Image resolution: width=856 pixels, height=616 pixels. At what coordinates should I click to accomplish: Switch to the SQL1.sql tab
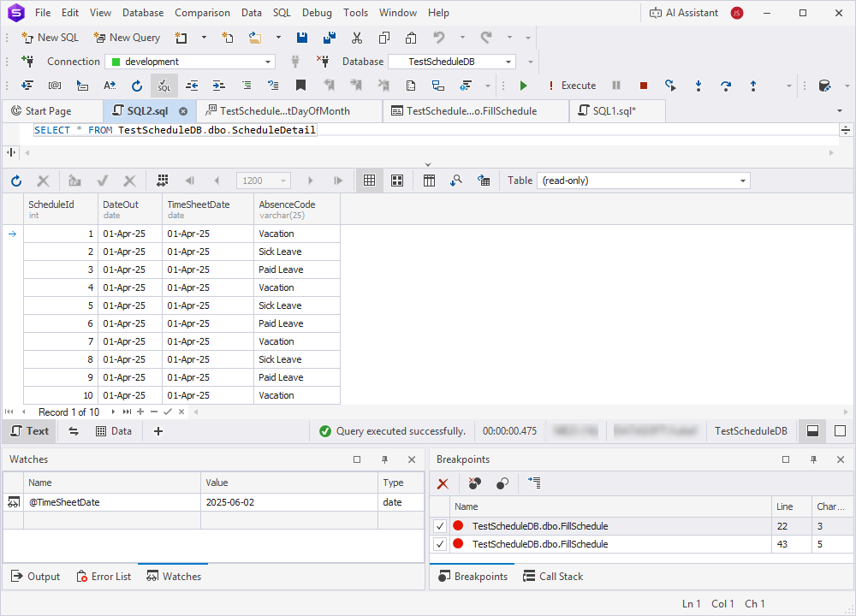click(x=616, y=110)
